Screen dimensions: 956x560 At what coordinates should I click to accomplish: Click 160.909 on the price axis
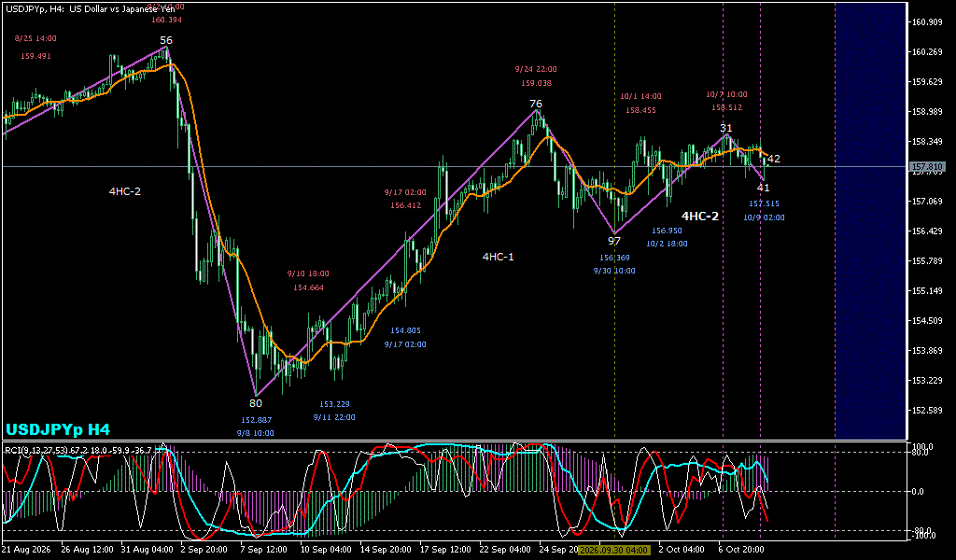[x=927, y=22]
